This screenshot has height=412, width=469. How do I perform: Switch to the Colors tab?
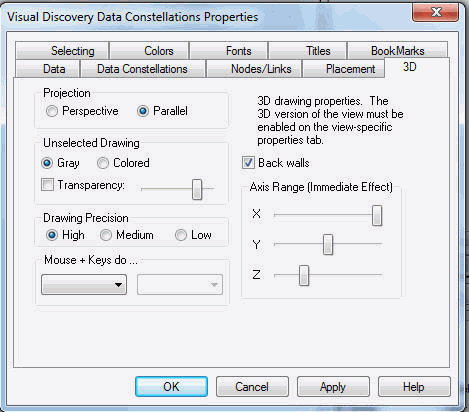tap(149, 51)
